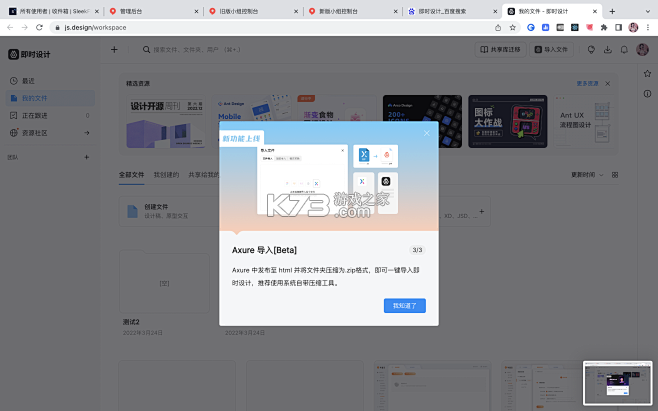The image size is (658, 411).
Task: Open the 图标大作战 resource card
Action: (x=507, y=121)
